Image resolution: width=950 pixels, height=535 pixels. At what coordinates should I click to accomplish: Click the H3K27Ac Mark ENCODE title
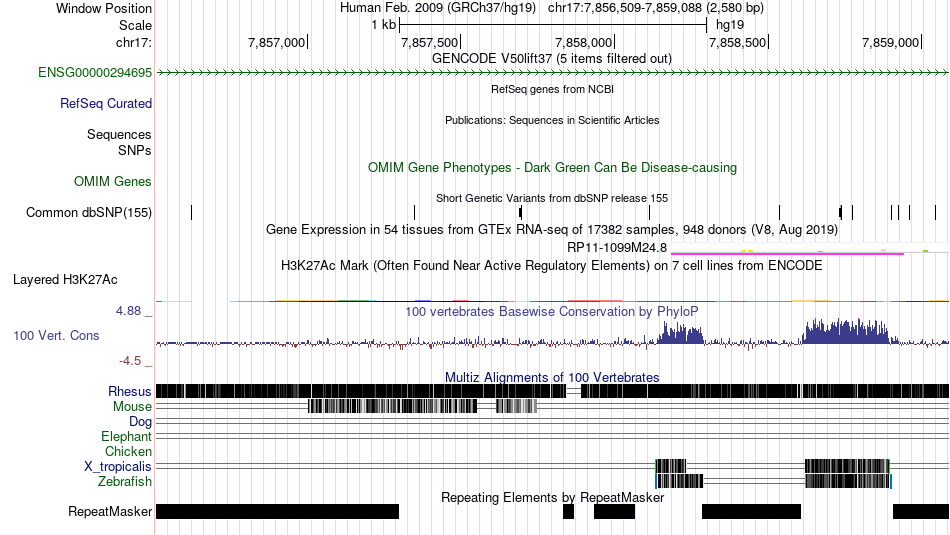(551, 265)
